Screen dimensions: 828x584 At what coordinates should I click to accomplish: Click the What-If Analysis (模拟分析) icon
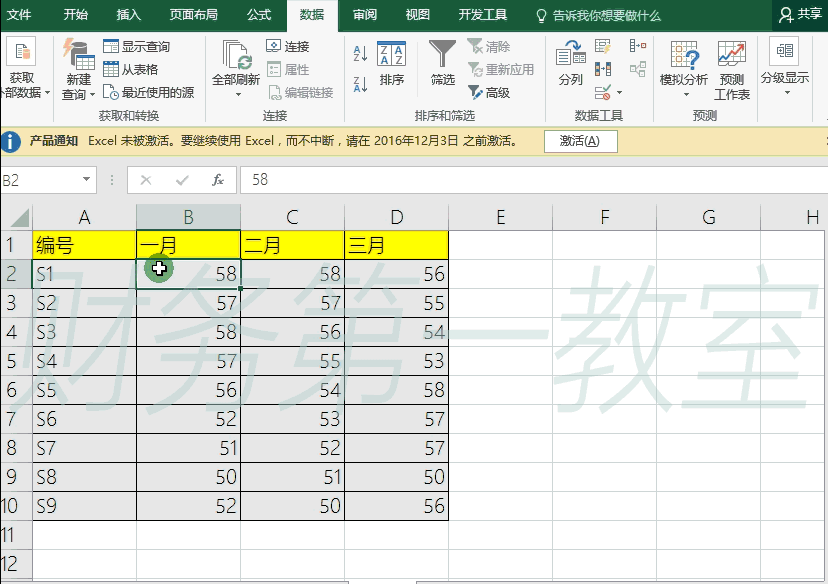coord(684,54)
